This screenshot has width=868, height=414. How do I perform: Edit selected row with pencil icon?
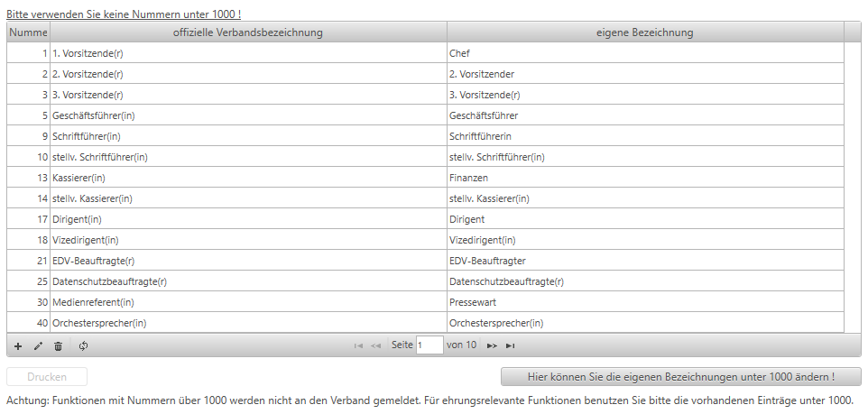pos(38,346)
